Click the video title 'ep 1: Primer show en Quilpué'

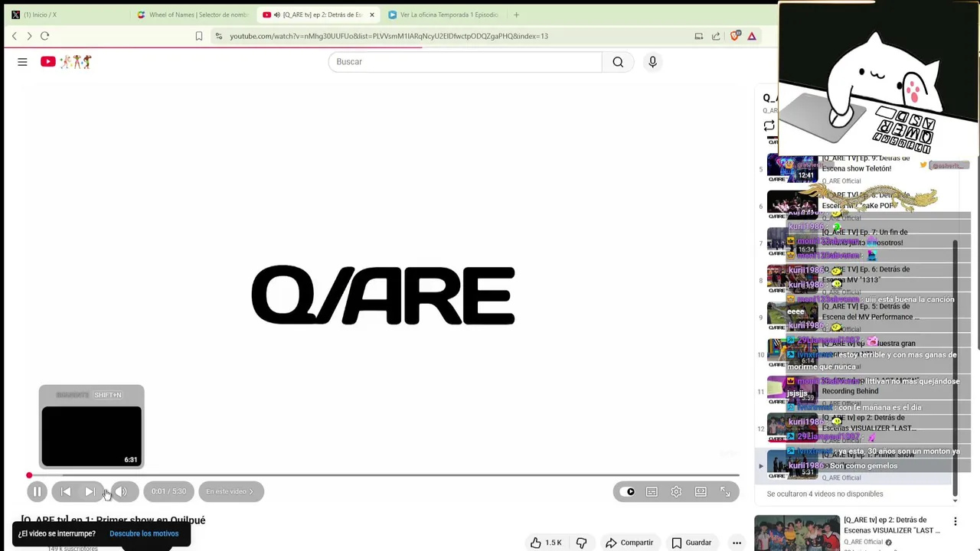click(x=113, y=520)
